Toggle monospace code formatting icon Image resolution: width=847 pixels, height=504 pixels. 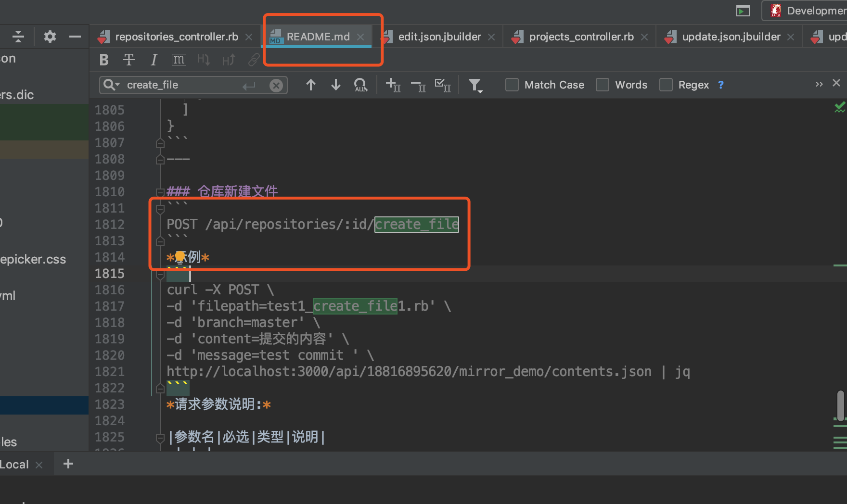pos(179,60)
